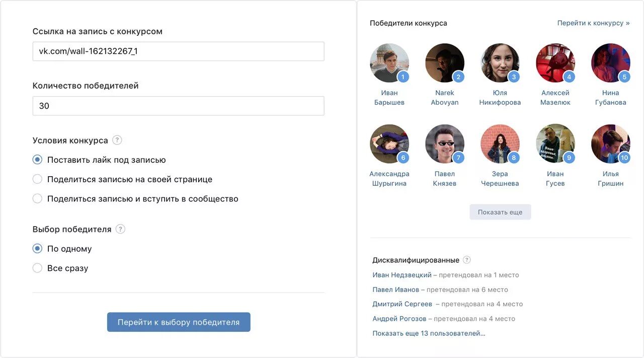Follow the Перейти к конкурсу link
The width and height of the screenshot is (644, 358).
pos(593,23)
